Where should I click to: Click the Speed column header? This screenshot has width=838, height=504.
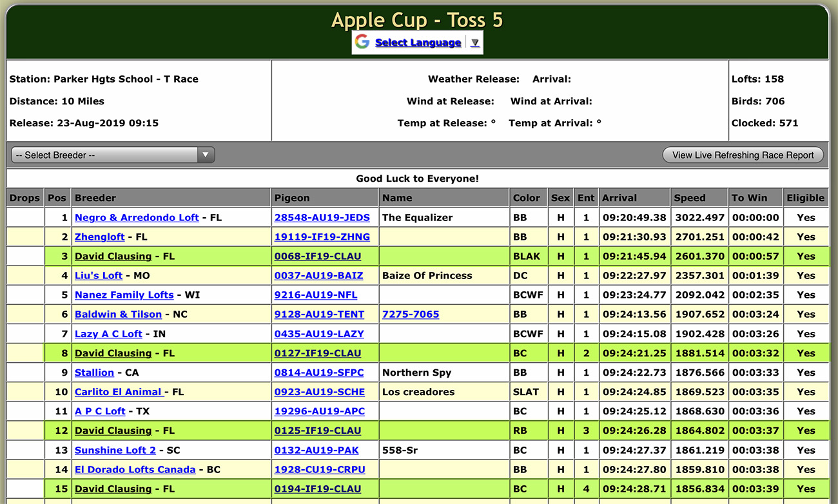pos(689,198)
